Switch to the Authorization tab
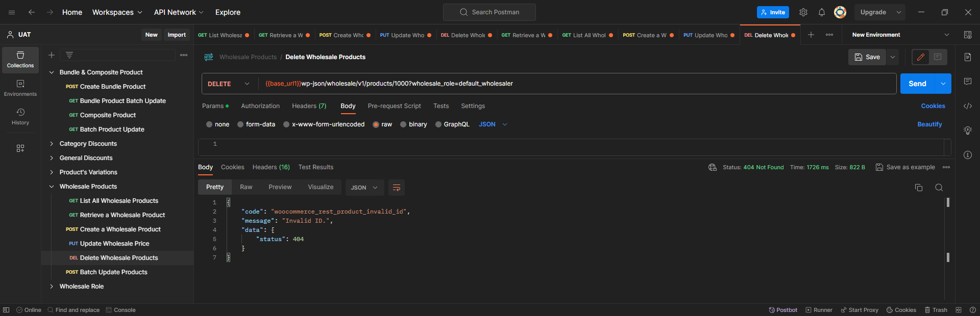This screenshot has height=316, width=980. click(x=260, y=106)
